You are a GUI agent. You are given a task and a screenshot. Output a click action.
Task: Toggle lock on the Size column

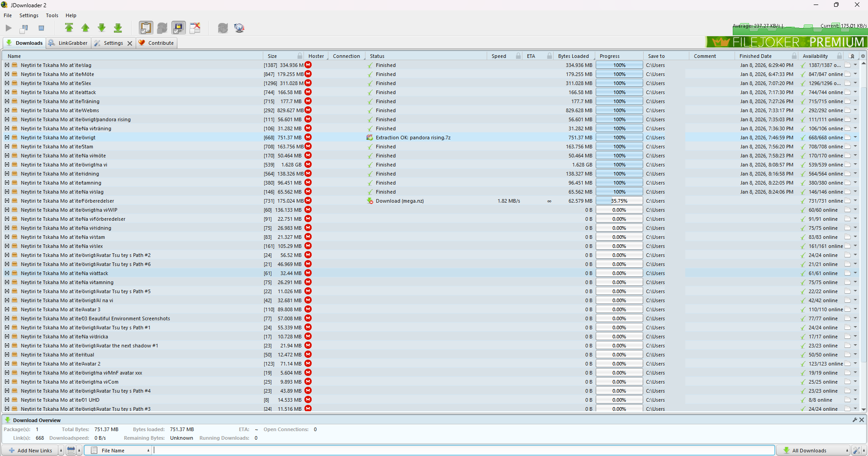pos(300,56)
